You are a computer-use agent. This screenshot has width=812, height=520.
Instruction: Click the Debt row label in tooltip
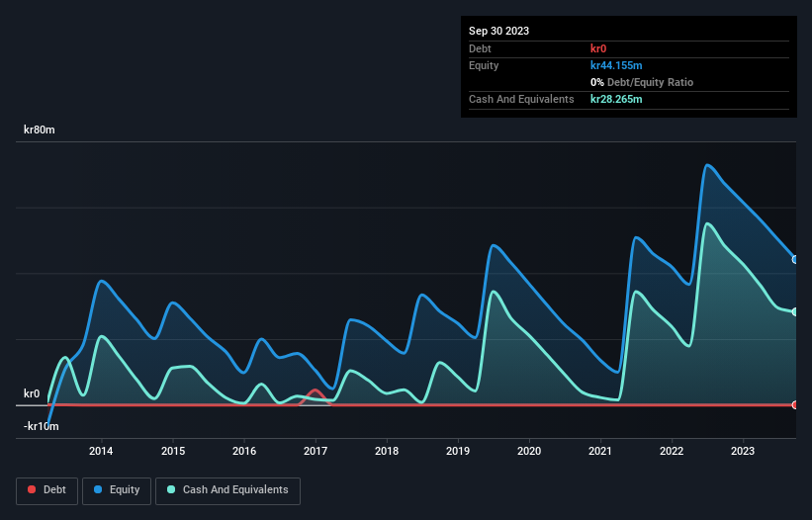pos(480,48)
